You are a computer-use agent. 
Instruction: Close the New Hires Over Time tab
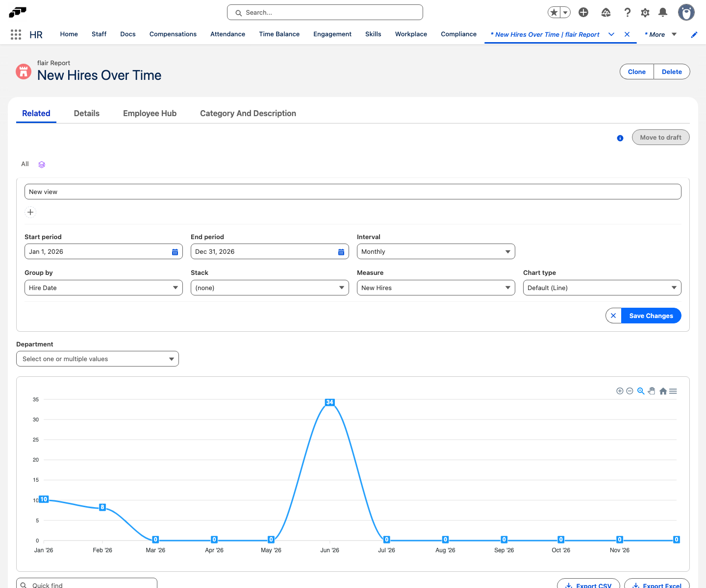click(x=627, y=34)
